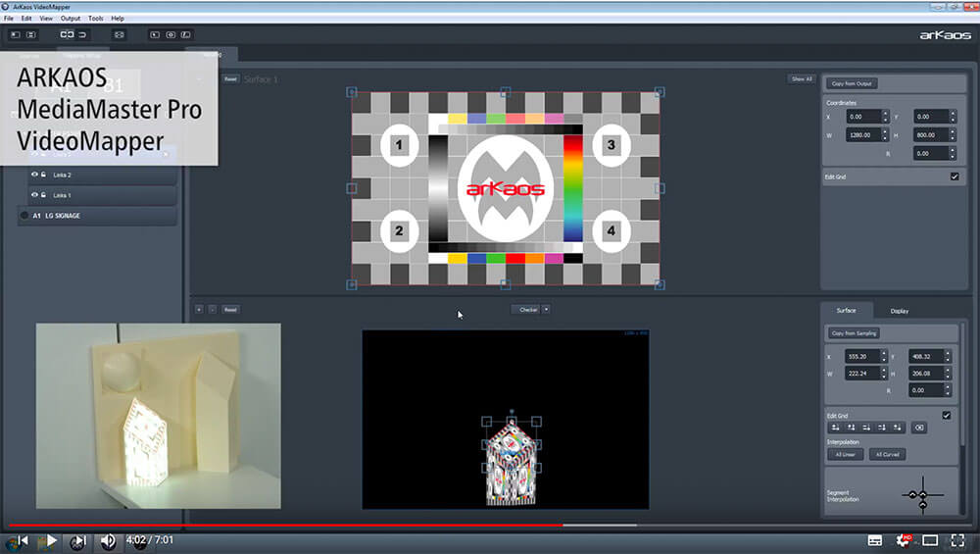Click the first toolbar icon below File menu

16,34
